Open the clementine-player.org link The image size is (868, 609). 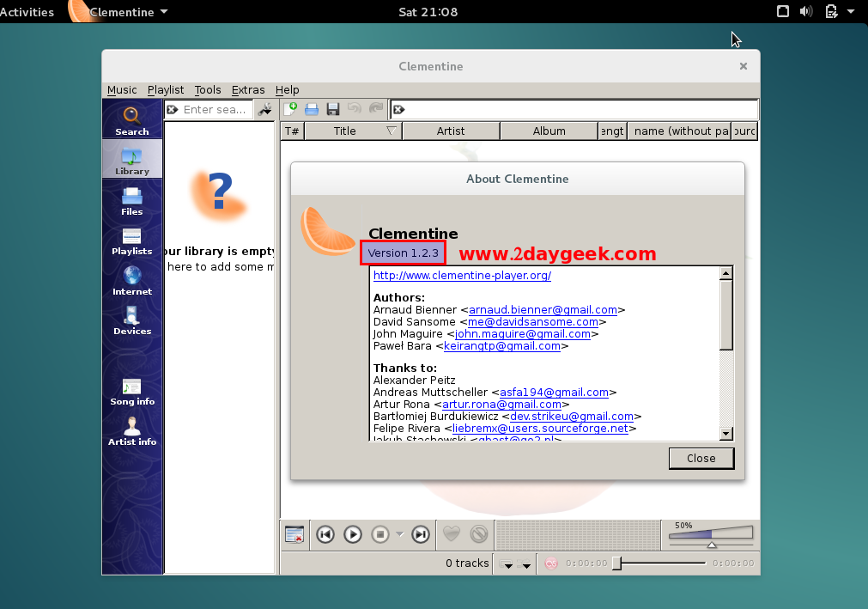click(462, 276)
